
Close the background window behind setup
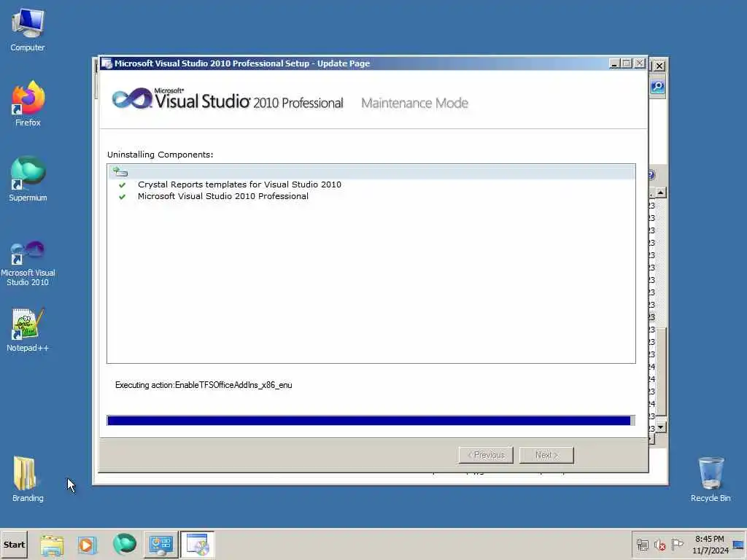[x=659, y=66]
